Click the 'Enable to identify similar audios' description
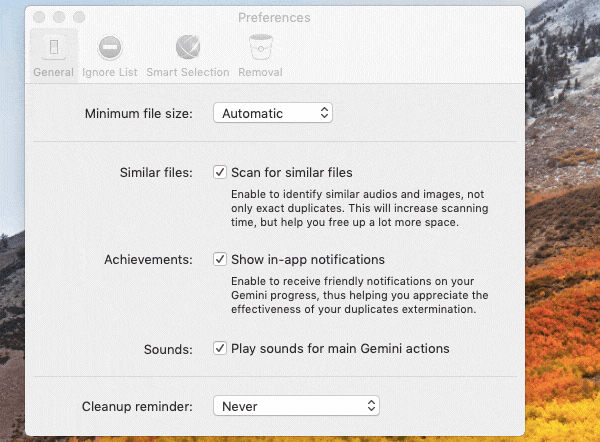Image resolution: width=600 pixels, height=442 pixels. [x=359, y=208]
